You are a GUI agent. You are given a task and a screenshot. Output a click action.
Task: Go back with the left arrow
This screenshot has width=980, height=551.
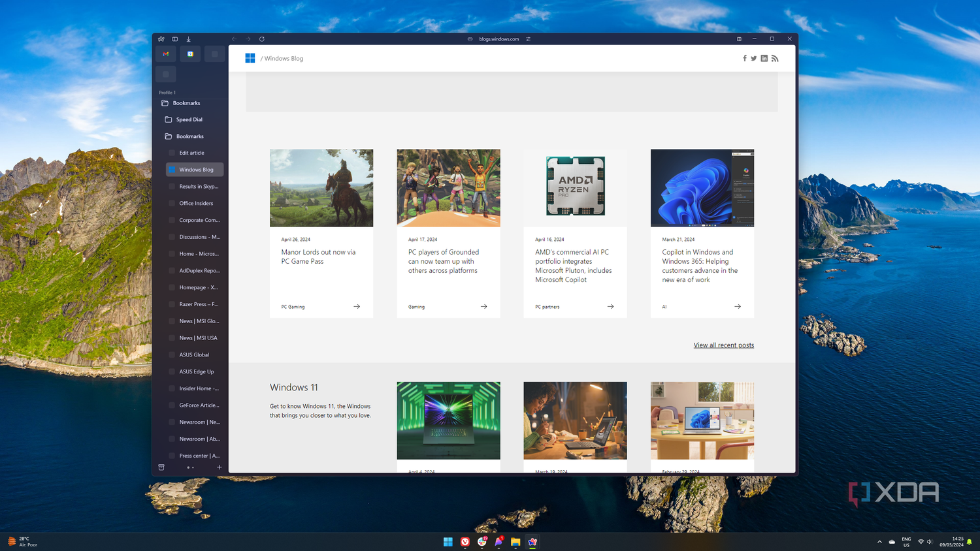click(234, 39)
